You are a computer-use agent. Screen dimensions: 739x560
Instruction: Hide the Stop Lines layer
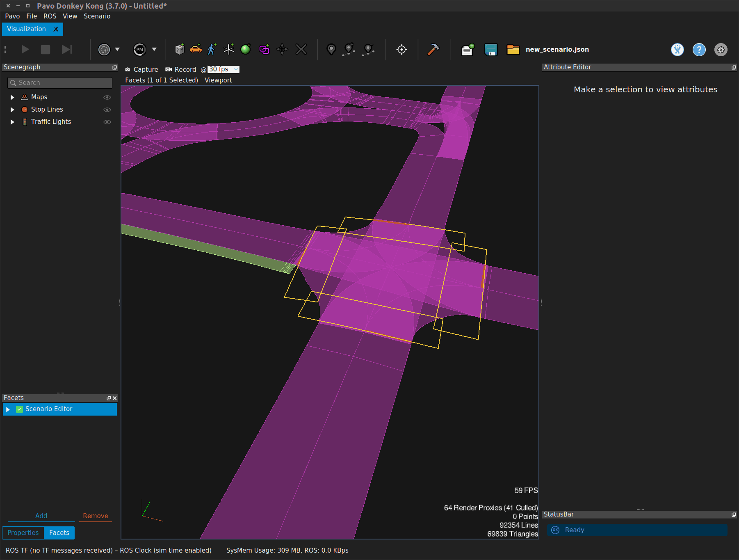pyautogui.click(x=107, y=109)
